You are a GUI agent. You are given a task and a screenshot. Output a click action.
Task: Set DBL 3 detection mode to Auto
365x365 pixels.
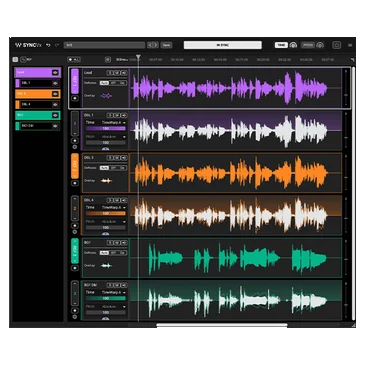104,168
